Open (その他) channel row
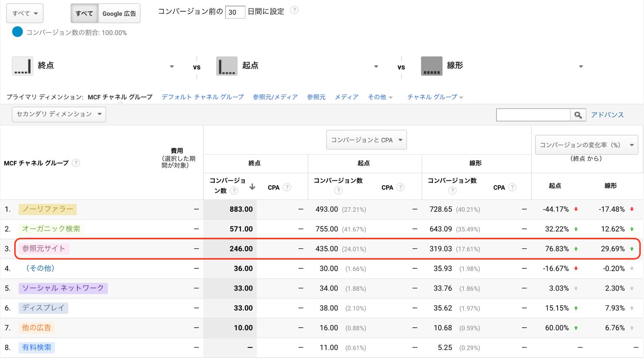644x358 pixels. click(40, 268)
